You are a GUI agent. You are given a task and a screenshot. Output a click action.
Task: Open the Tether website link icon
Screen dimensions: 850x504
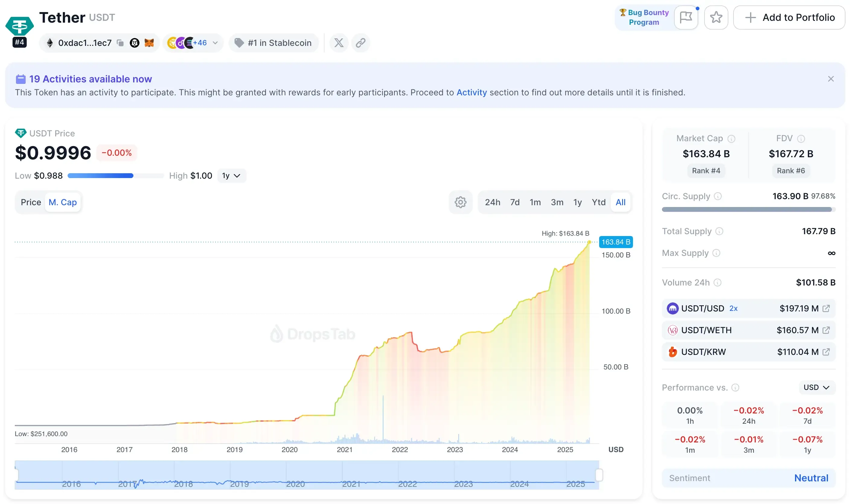(x=360, y=43)
